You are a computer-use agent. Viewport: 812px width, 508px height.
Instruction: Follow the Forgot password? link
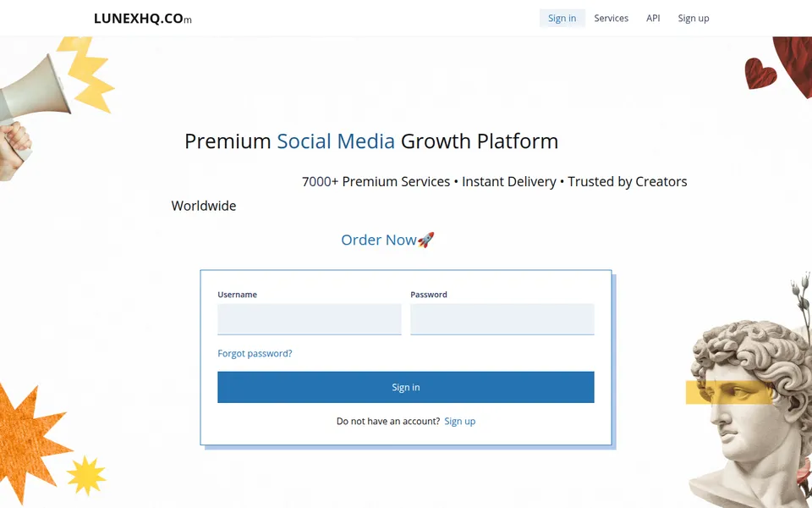[x=255, y=354]
